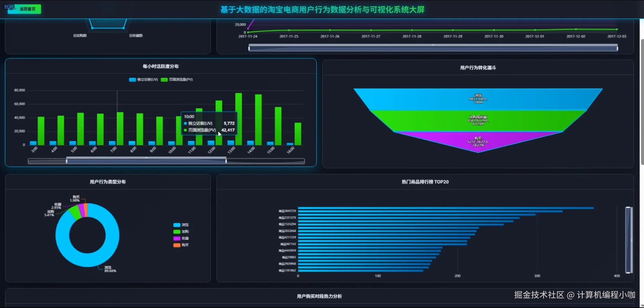
Task: Click the 商品1535294 axis label
Action: 287,224
